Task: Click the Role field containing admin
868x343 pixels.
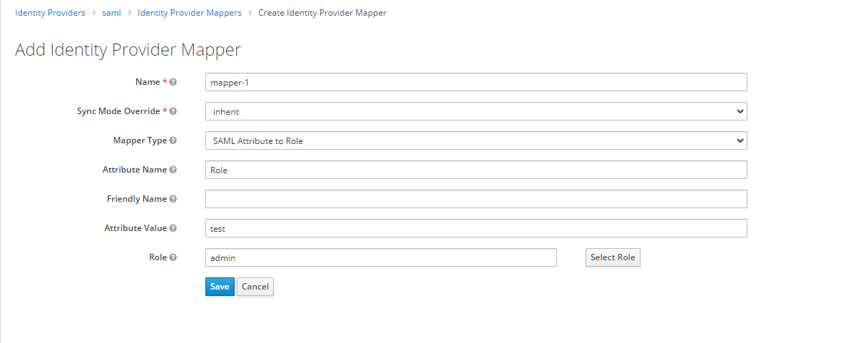Action: [x=381, y=257]
